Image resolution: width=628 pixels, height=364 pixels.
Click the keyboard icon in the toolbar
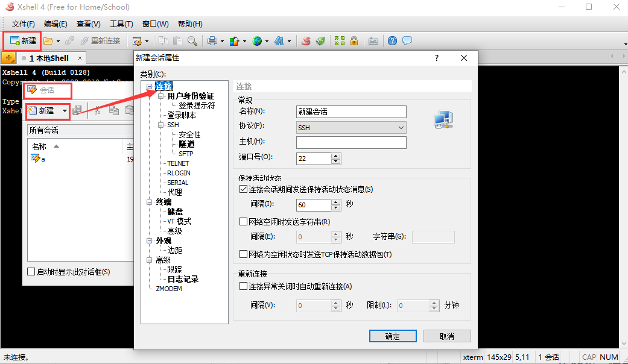(373, 41)
